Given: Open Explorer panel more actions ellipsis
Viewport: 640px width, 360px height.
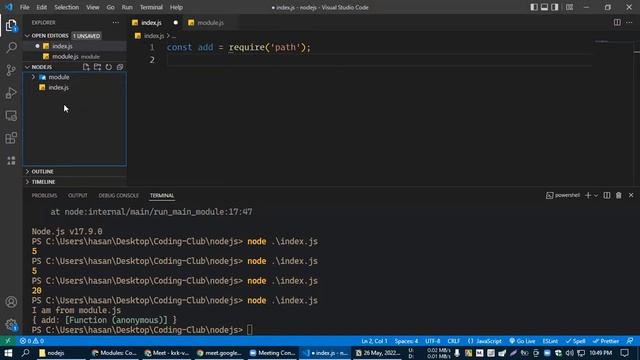Looking at the screenshot, I should [x=116, y=23].
